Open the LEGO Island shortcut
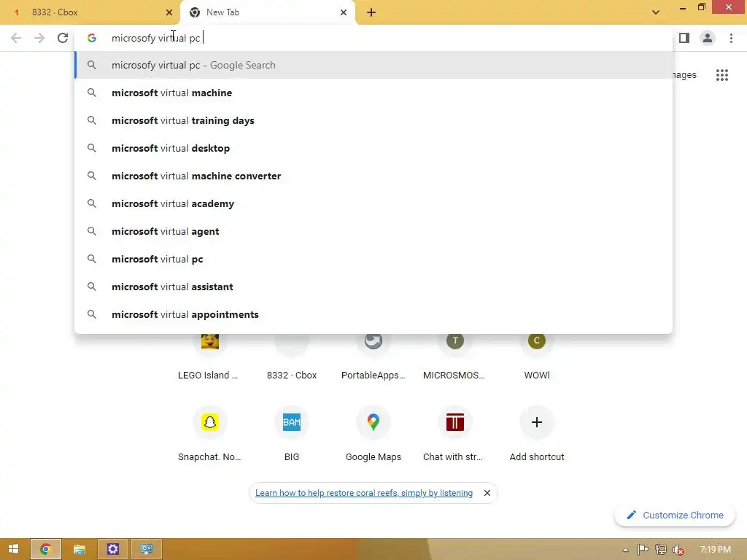The height and width of the screenshot is (560, 747). [x=209, y=357]
